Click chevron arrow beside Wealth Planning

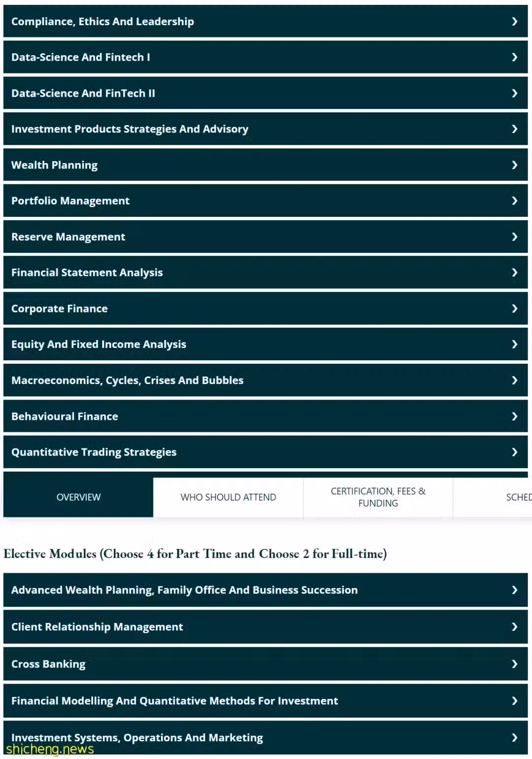click(515, 165)
